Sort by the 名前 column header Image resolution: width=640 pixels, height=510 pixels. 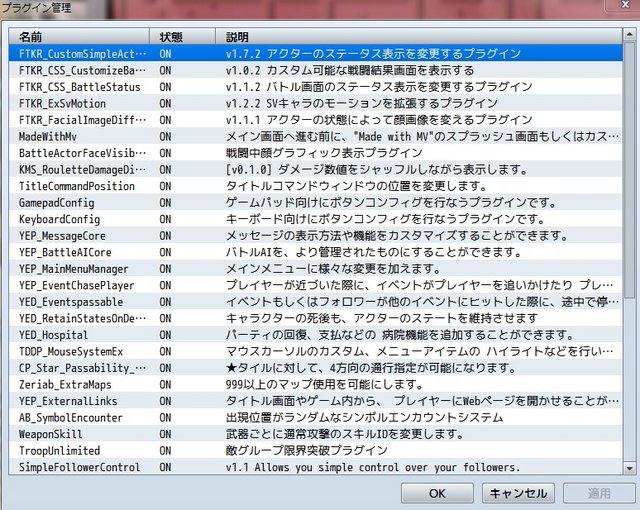tap(79, 37)
